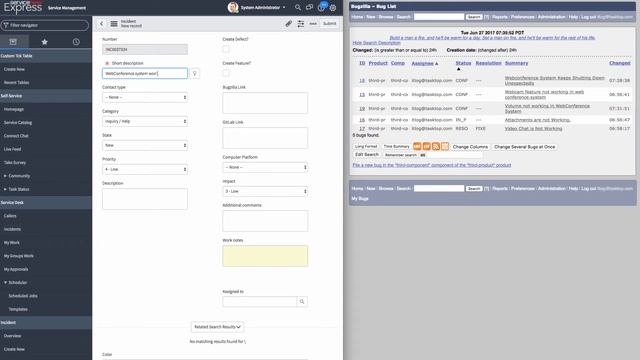Image resolution: width=640 pixels, height=360 pixels.
Task: Tick the Create Defect checkbox
Action: pyautogui.click(x=226, y=49)
